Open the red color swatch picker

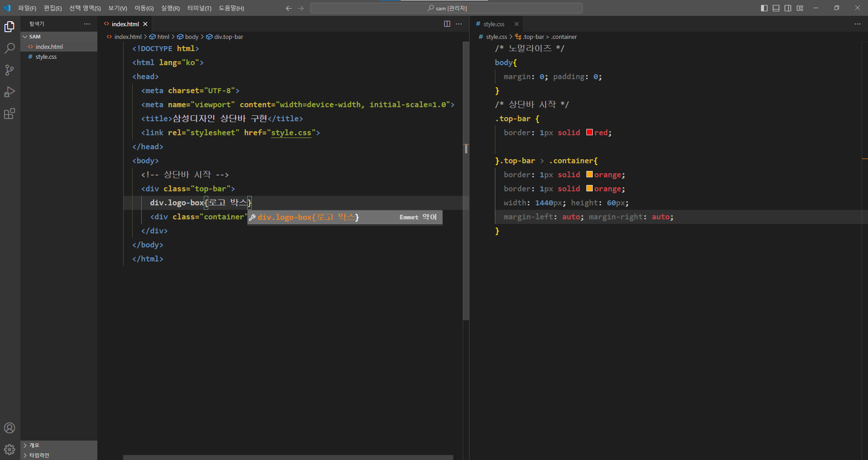tap(589, 132)
